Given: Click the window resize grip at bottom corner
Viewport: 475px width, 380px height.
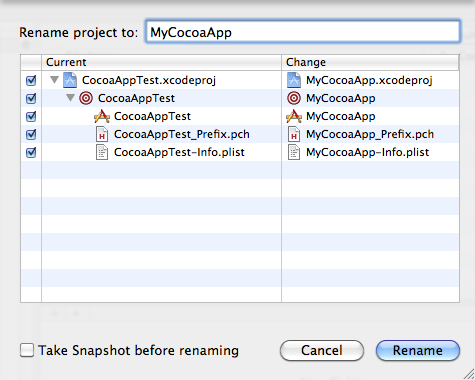Looking at the screenshot, I should [x=469, y=374].
